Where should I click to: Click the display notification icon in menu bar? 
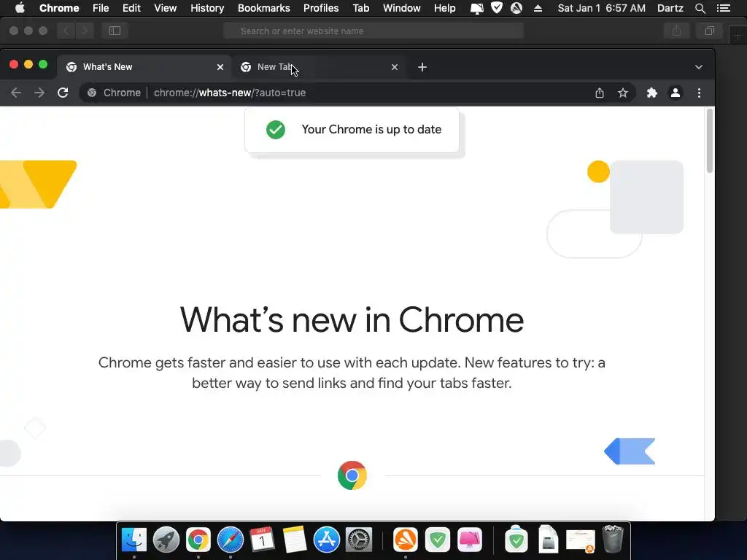(x=476, y=8)
